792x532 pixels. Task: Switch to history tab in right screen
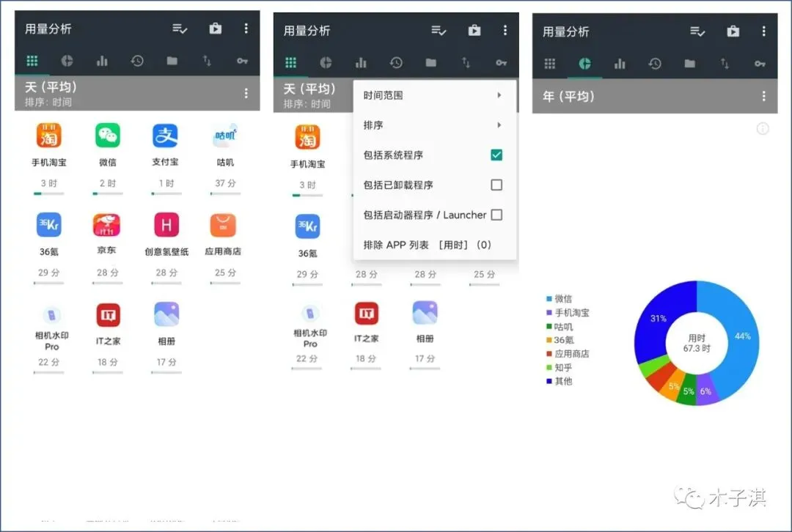click(655, 64)
